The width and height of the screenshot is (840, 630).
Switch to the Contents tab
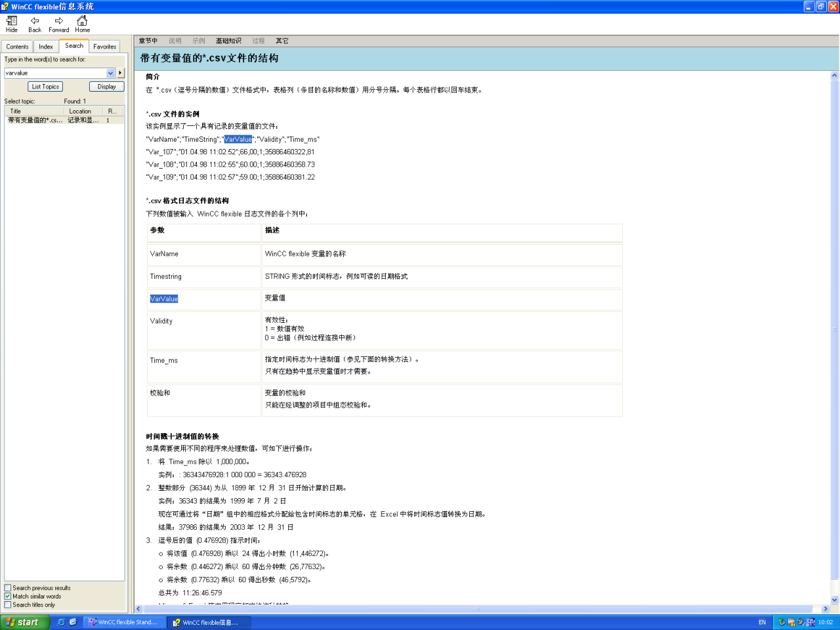17,47
